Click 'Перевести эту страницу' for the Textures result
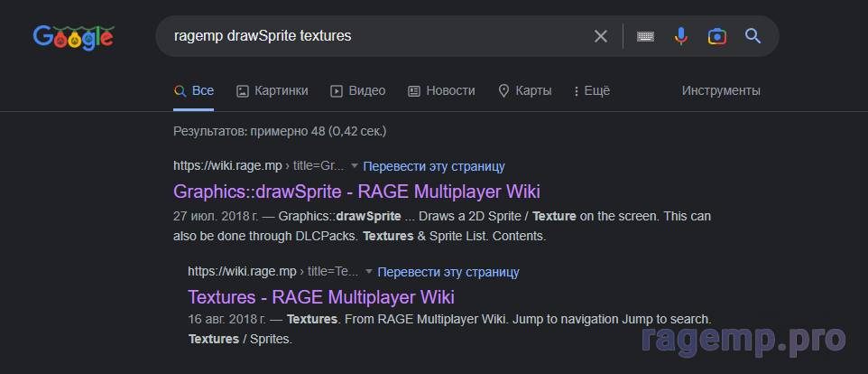Screen dimensions: 868x374 pos(448,272)
